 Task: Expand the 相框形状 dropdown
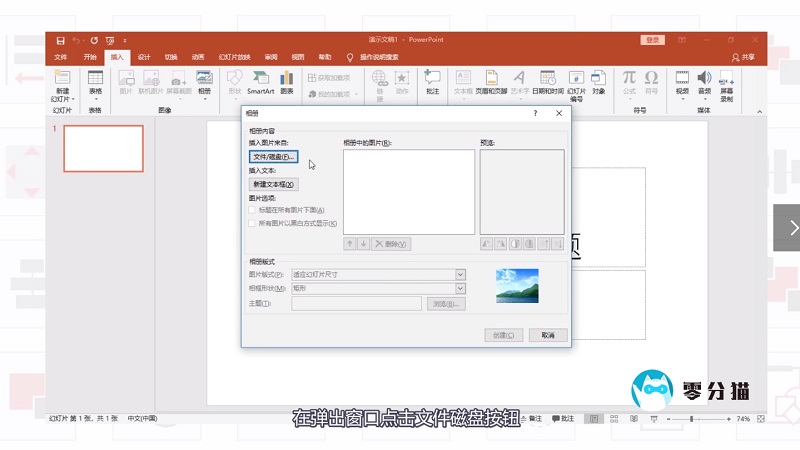460,289
